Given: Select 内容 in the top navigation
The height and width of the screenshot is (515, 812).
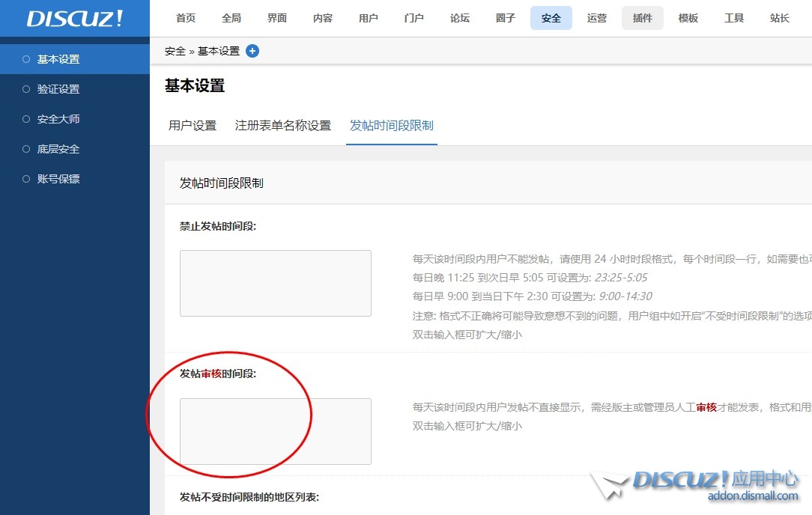Looking at the screenshot, I should [x=323, y=18].
